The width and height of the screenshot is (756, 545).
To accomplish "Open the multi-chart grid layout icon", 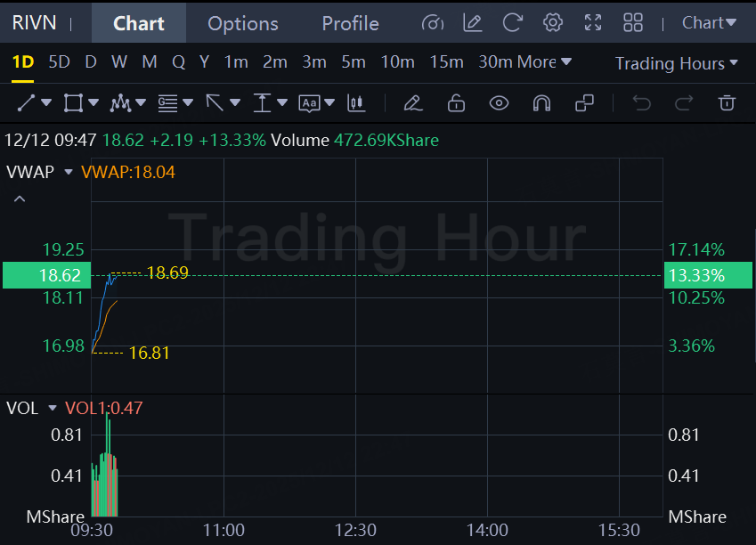I will (633, 23).
